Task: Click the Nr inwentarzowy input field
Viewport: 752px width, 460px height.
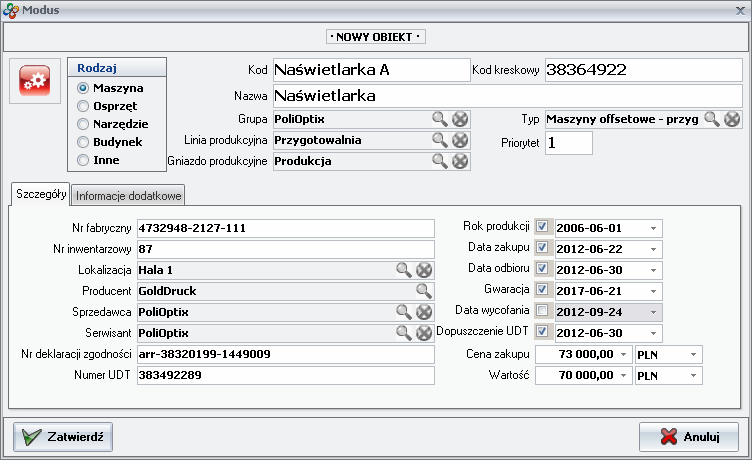Action: click(x=286, y=249)
